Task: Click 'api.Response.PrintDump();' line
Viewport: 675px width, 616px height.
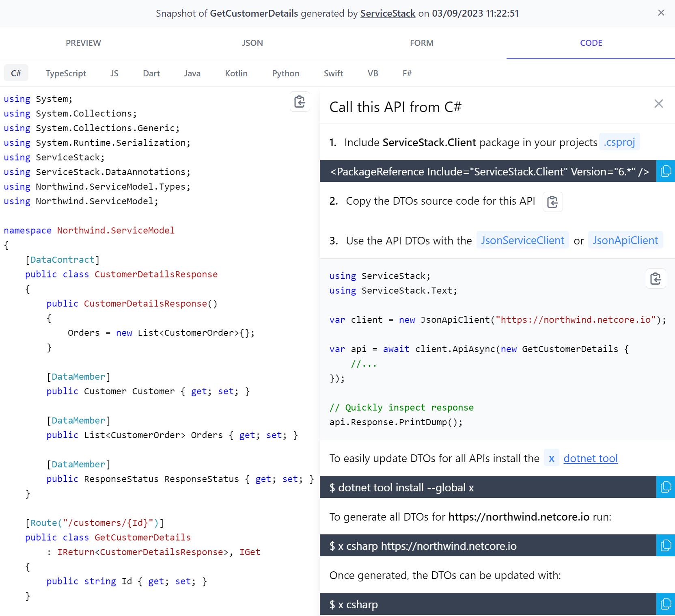Action: click(x=396, y=422)
